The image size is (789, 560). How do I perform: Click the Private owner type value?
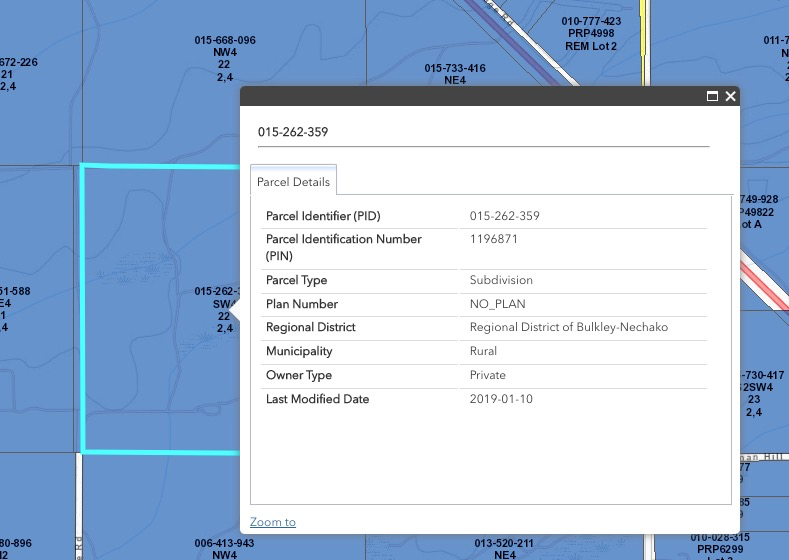pos(488,376)
